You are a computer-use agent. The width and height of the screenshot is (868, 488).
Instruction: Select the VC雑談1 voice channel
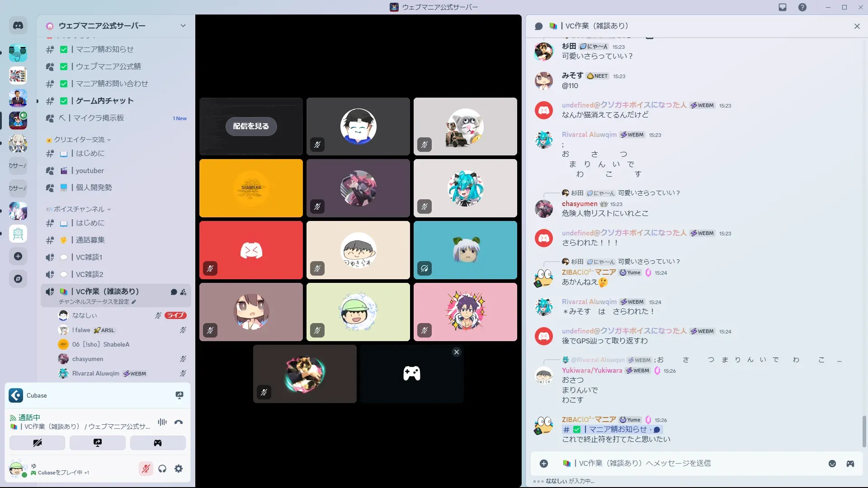89,257
